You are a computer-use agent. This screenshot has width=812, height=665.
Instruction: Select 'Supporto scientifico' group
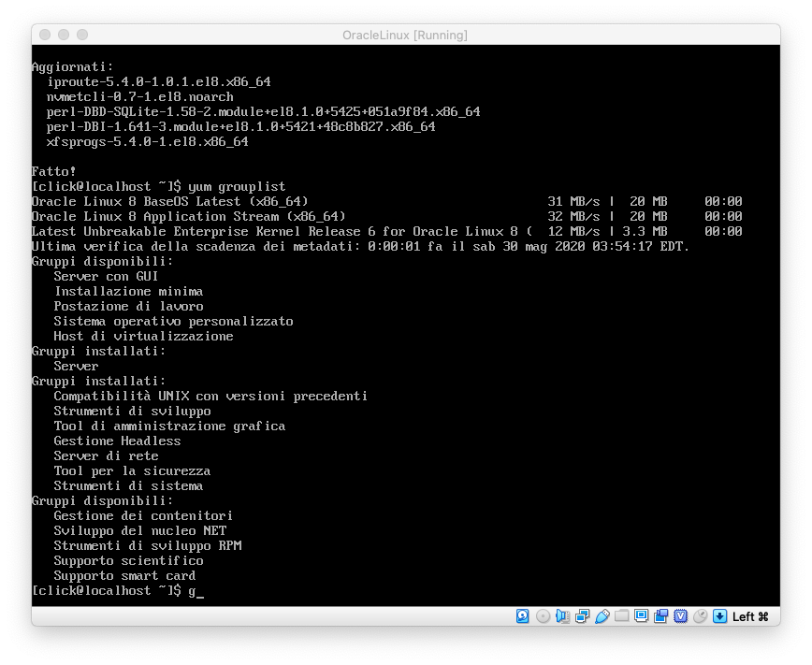[128, 561]
